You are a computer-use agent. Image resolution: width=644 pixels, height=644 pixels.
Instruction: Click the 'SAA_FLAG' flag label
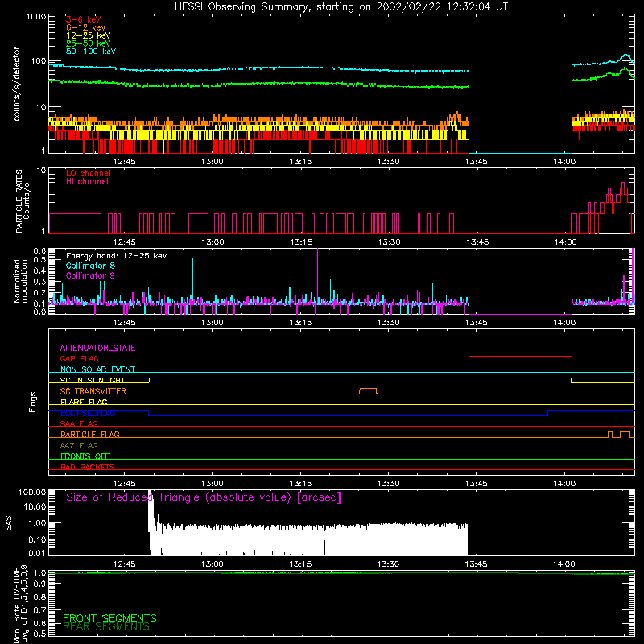point(79,423)
